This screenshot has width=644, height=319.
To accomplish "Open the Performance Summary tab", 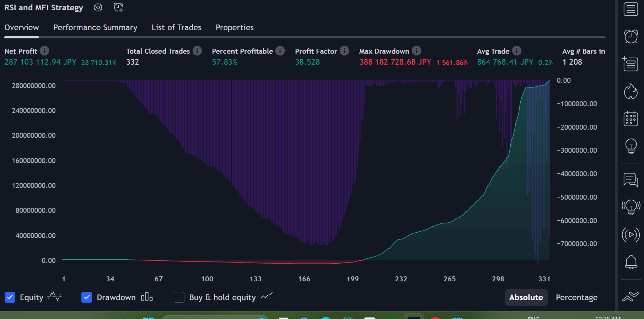I will coord(95,27).
